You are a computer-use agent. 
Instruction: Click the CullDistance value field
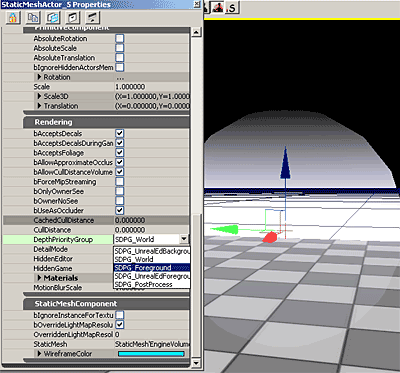pyautogui.click(x=152, y=230)
